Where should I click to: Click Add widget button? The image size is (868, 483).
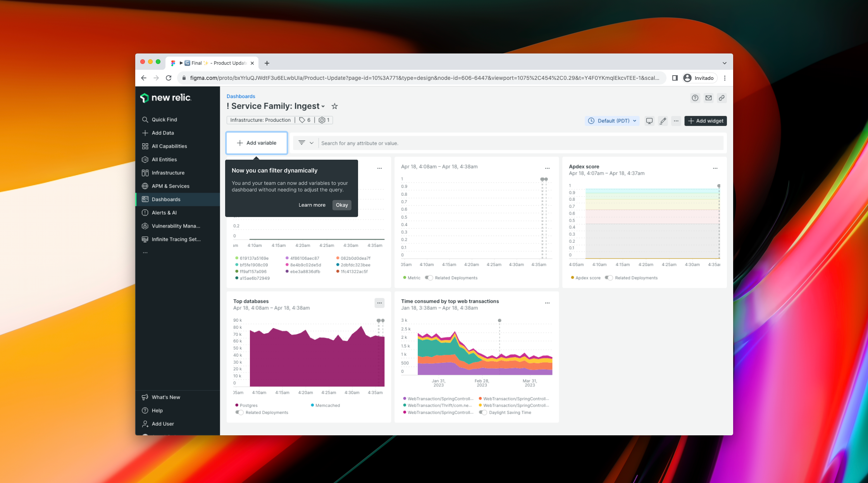click(x=706, y=121)
